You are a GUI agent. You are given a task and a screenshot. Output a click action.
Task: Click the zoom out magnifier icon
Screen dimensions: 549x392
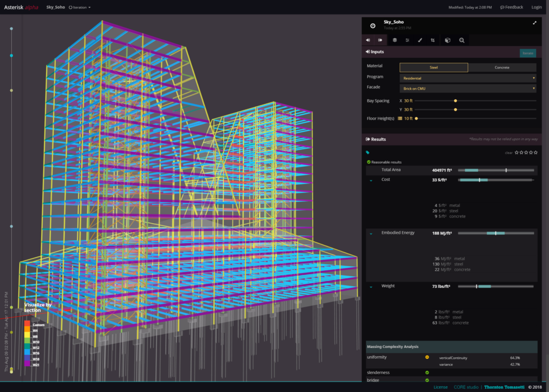click(x=461, y=40)
